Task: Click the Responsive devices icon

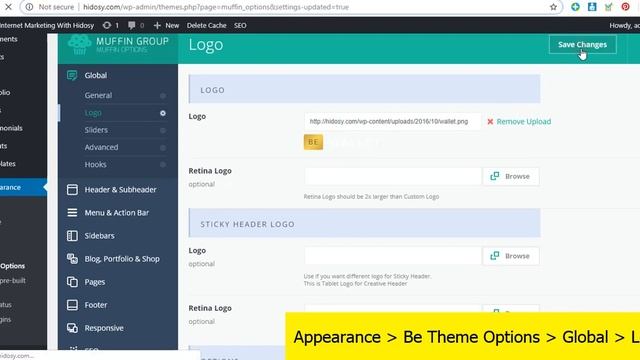Action: pos(72,328)
